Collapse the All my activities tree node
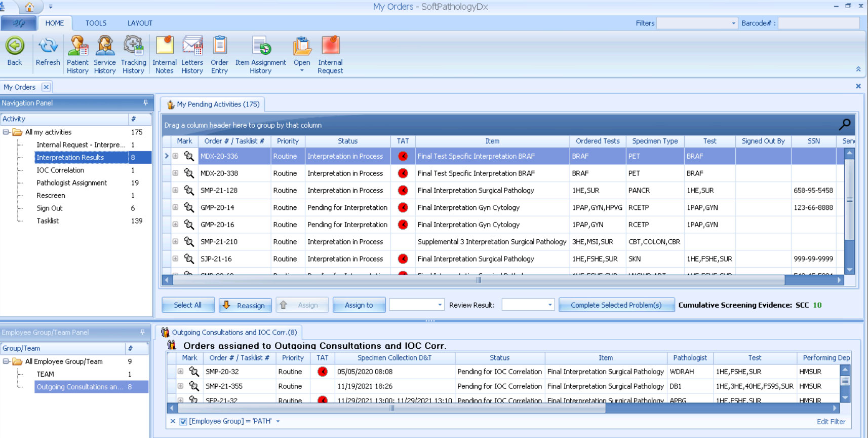The image size is (868, 438). point(6,132)
